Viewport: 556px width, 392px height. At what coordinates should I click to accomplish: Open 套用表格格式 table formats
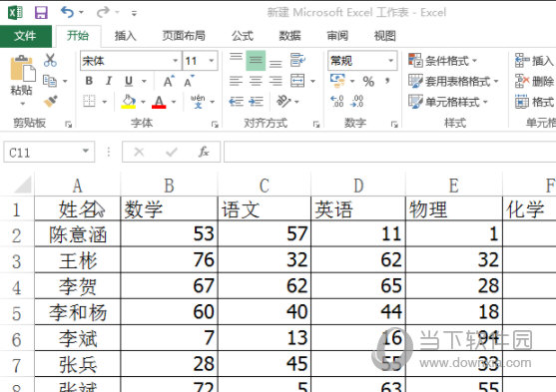[x=453, y=81]
